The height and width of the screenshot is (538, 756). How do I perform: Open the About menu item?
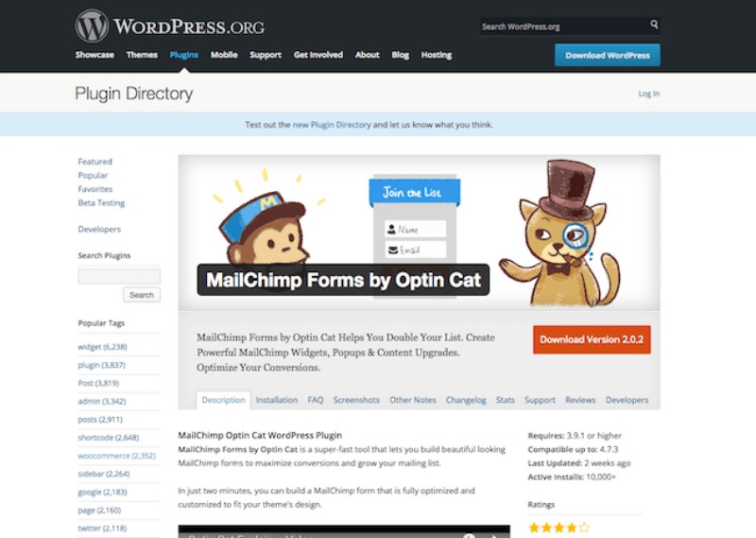(x=367, y=55)
